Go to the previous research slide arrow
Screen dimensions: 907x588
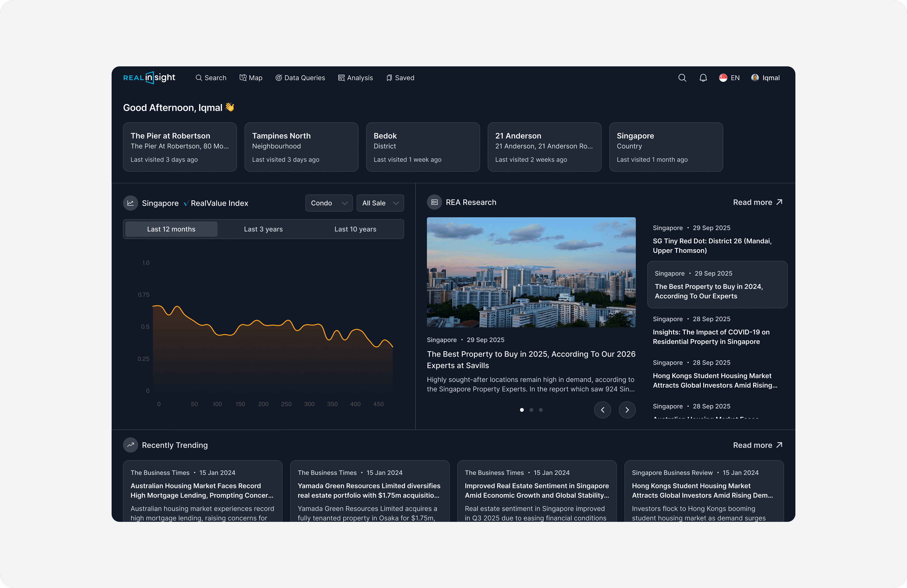(603, 410)
